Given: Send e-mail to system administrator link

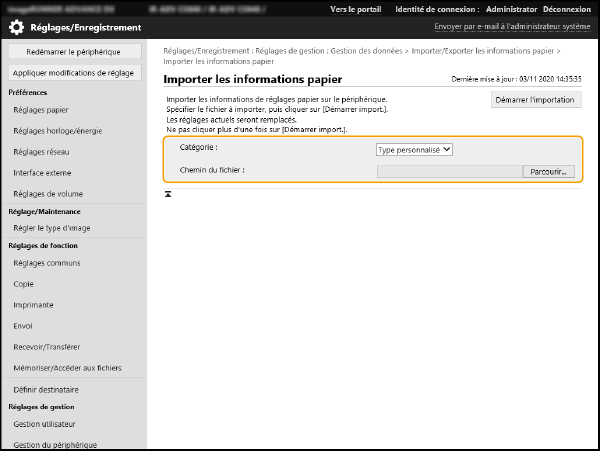Looking at the screenshot, I should 512,27.
